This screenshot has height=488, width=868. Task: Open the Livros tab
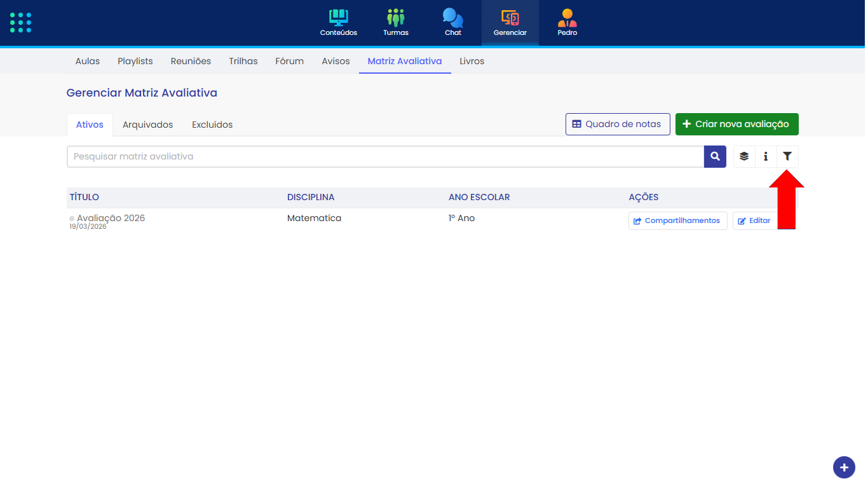[x=472, y=61]
